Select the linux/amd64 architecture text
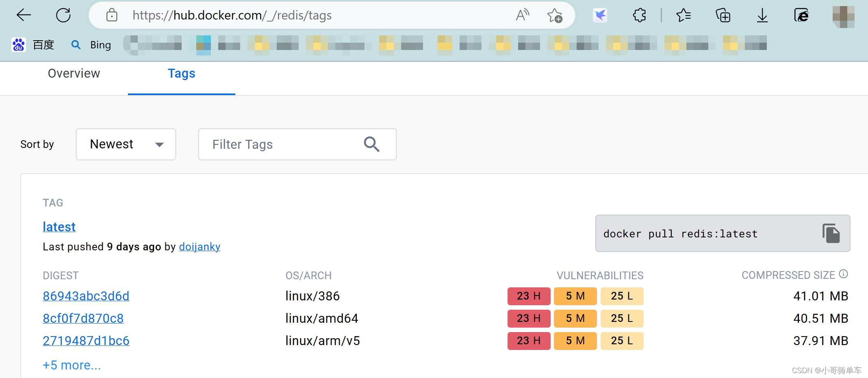 click(322, 318)
